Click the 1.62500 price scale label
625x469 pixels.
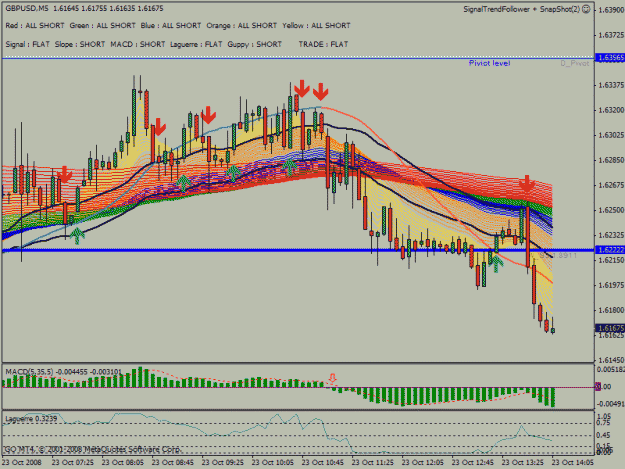click(611, 210)
